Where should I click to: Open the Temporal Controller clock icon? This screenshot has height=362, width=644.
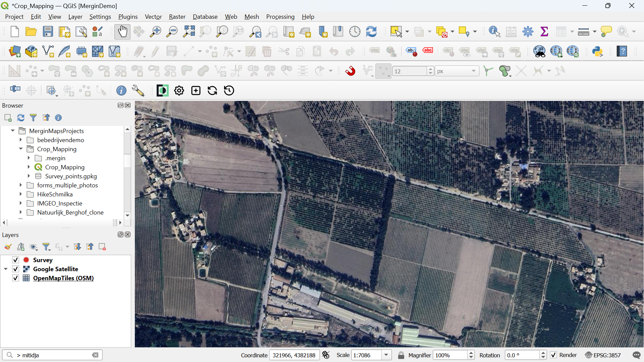[355, 32]
